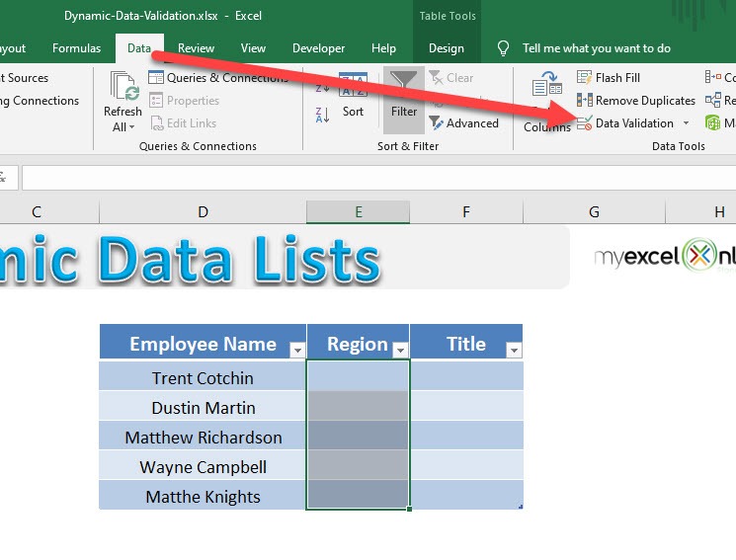The height and width of the screenshot is (560, 736).
Task: Sort Z to A descending icon
Action: click(322, 115)
